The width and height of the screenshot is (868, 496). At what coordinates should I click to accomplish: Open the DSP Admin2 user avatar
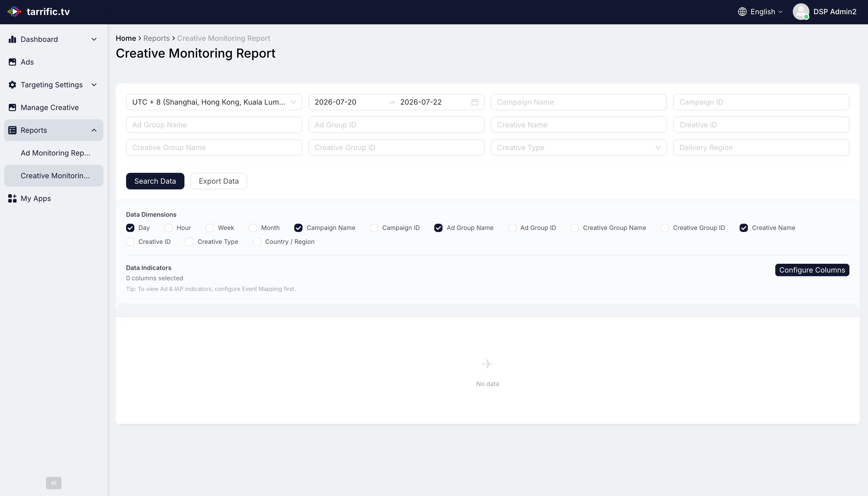coord(801,12)
